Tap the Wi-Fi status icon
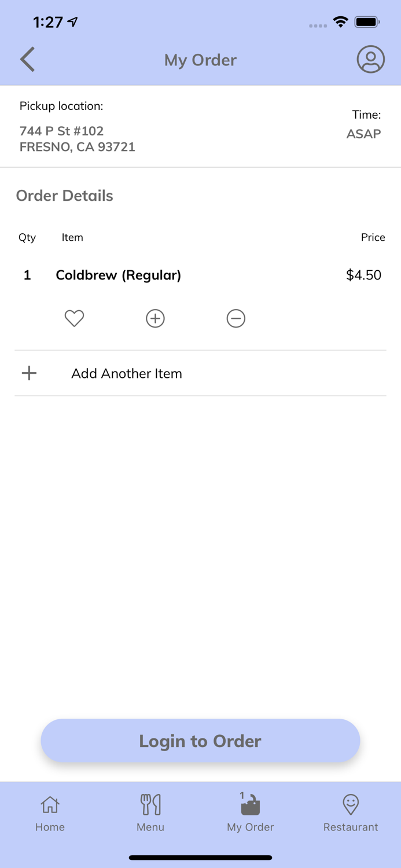The width and height of the screenshot is (401, 868). 341,22
